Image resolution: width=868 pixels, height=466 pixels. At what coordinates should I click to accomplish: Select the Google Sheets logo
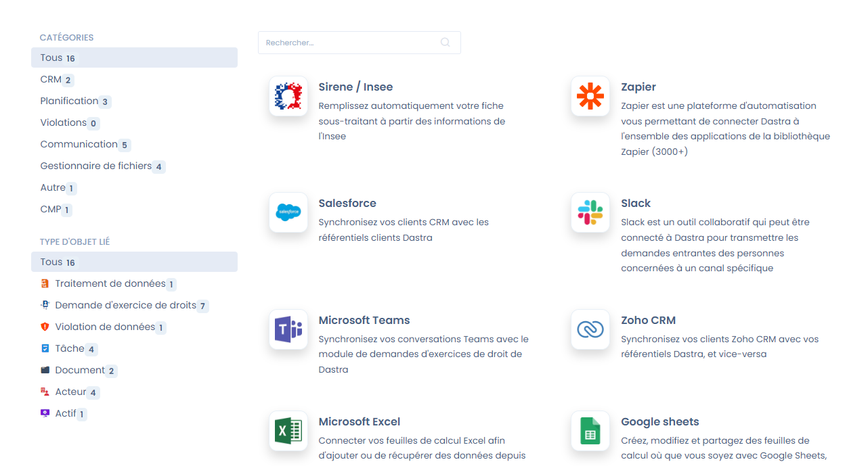(x=590, y=431)
